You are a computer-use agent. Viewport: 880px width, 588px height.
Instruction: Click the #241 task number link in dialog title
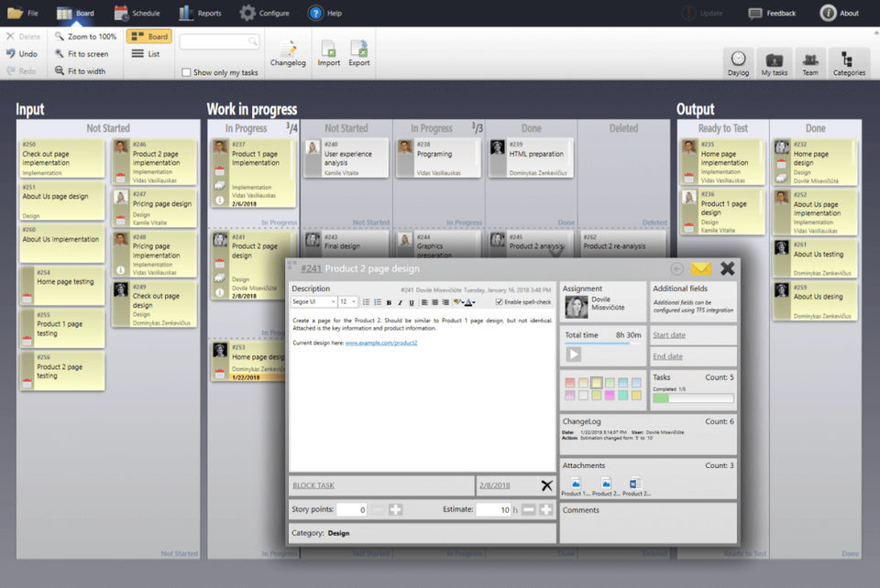(x=311, y=268)
